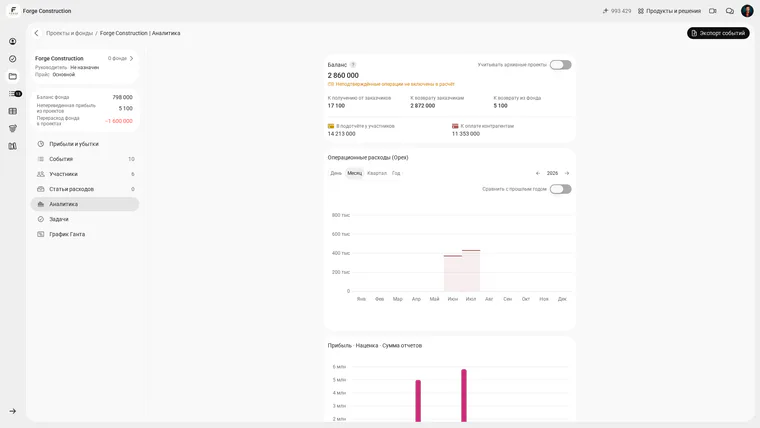
Task: Open the folder projects icon in left rail
Action: (x=13, y=76)
